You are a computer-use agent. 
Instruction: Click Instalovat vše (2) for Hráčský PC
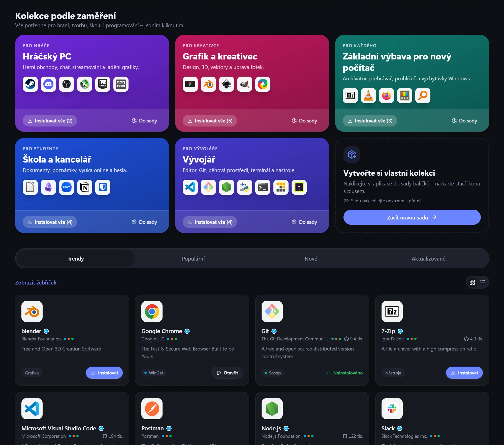[50, 121]
